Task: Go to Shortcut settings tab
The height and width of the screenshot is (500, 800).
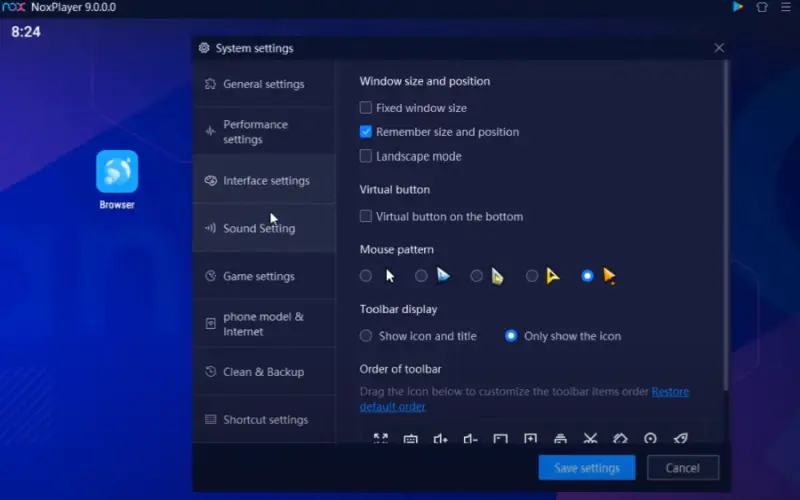Action: click(264, 419)
